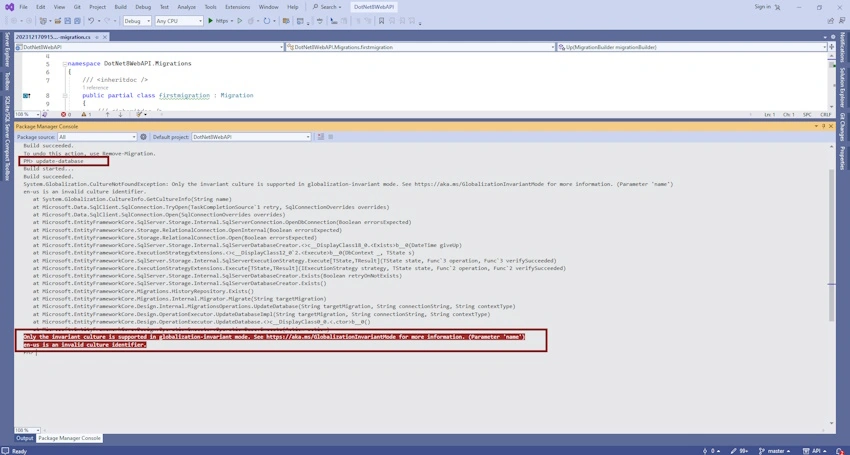Click the Sign in link
This screenshot has width=850, height=455.
point(762,7)
